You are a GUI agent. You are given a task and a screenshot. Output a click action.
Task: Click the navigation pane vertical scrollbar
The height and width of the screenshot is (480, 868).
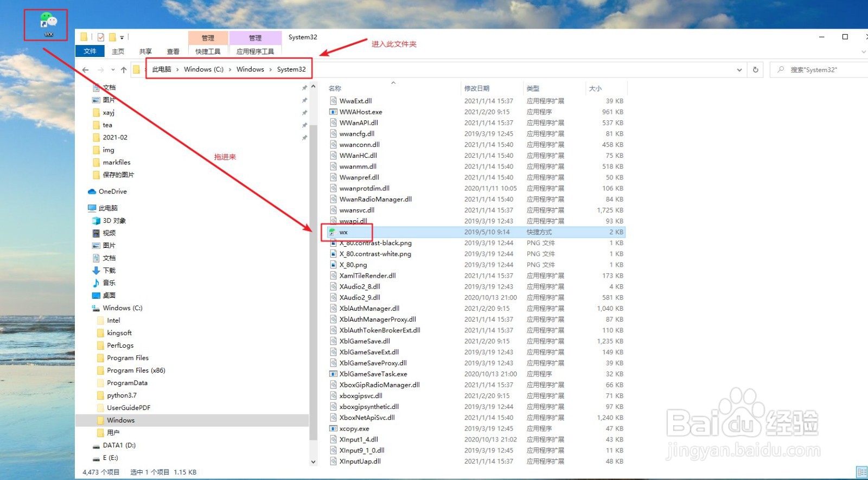313,282
